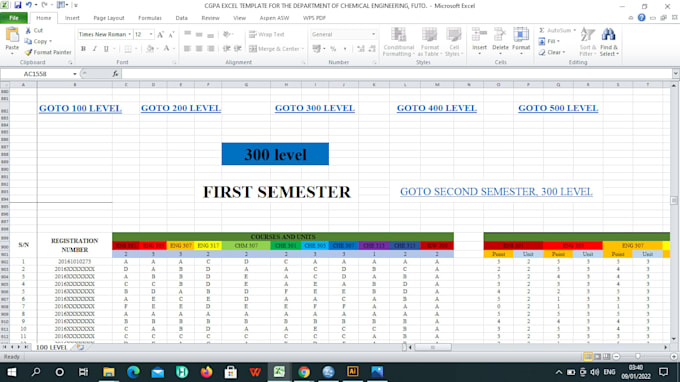The height and width of the screenshot is (382, 680).
Task: Follow the GOTO 100 LEVEL link
Action: click(x=80, y=108)
